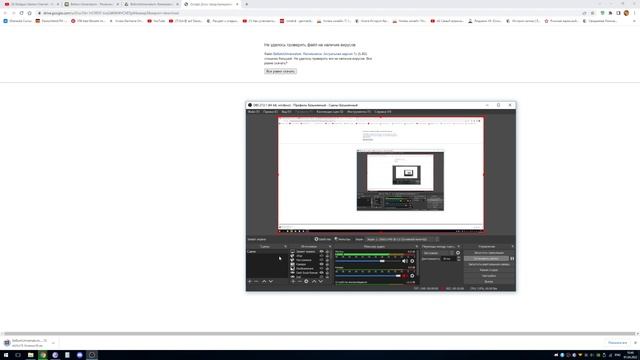Lock the Захват экрана source
640x360 pixels.
pyautogui.click(x=327, y=251)
